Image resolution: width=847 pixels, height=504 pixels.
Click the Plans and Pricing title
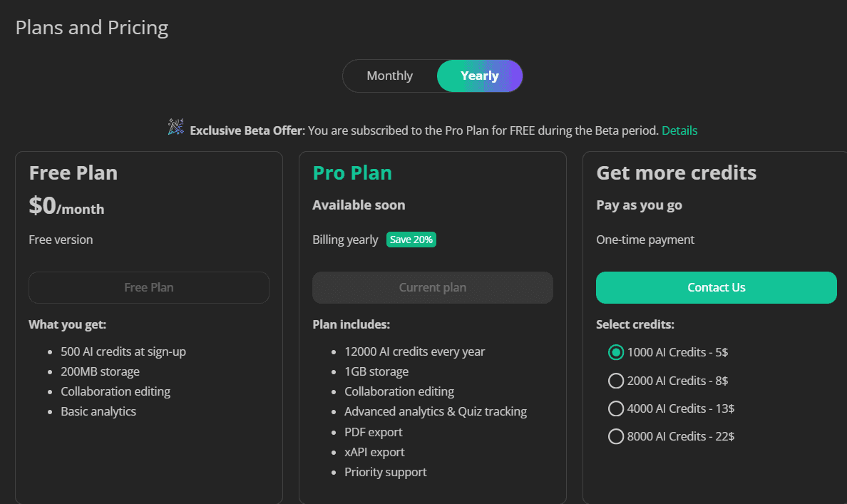pos(92,28)
